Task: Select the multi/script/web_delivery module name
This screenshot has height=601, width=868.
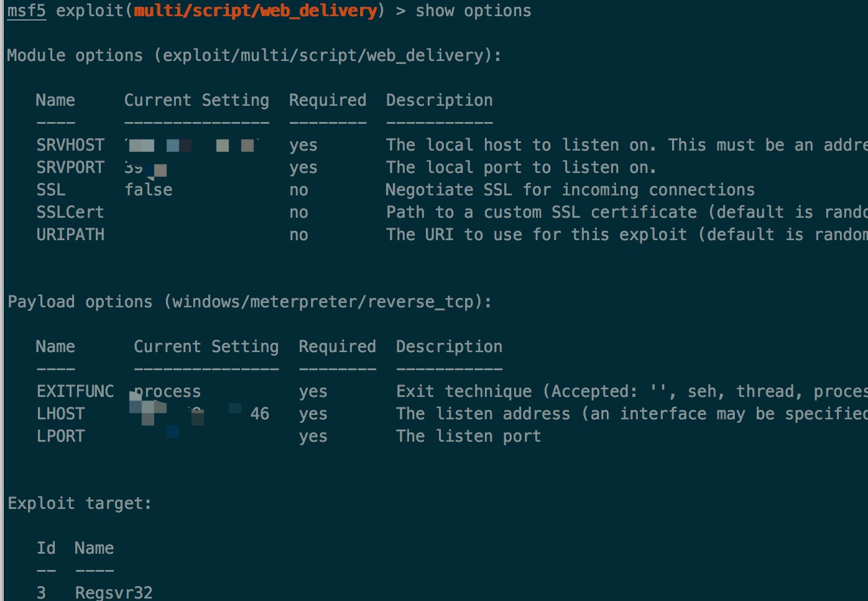Action: point(256,11)
